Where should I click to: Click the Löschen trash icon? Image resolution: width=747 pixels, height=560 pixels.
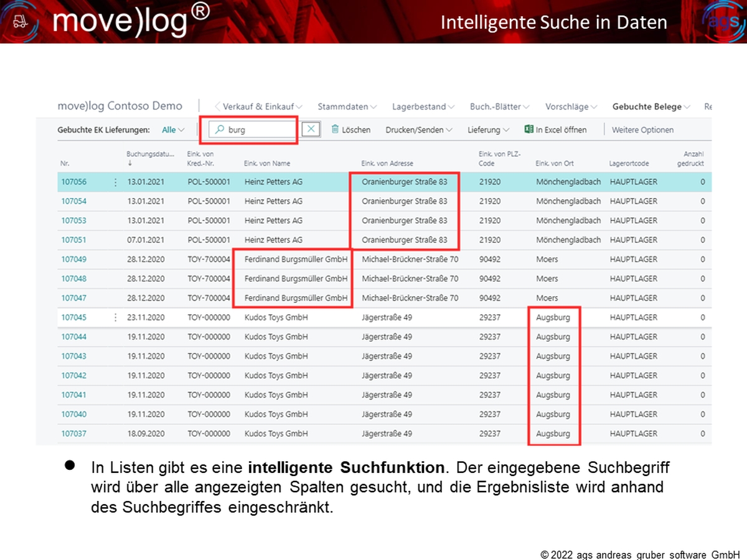335,129
